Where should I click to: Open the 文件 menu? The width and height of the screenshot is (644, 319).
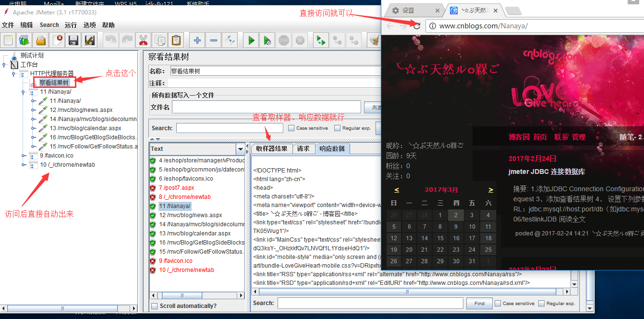point(8,25)
